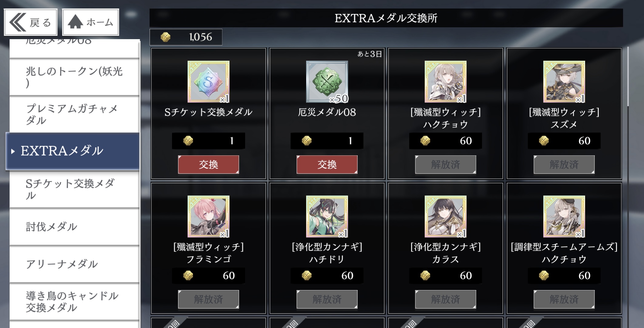Screen dimensions: 644x328
Task: Open the 殲滅型ウィッチ ハクチョウ character portrait
Action: (x=446, y=82)
